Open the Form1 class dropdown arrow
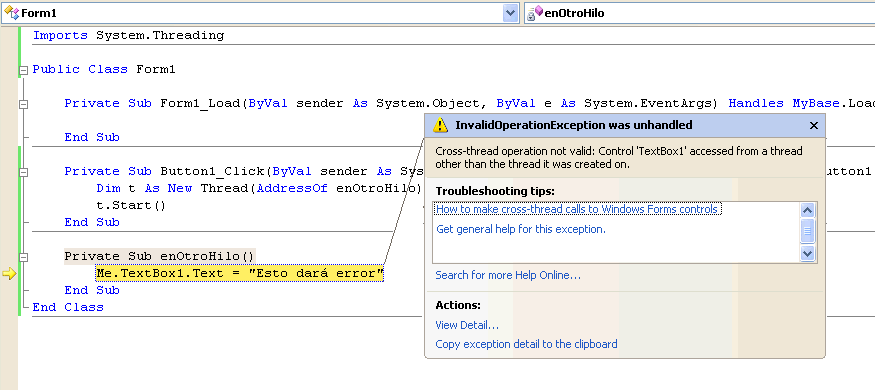 click(510, 13)
